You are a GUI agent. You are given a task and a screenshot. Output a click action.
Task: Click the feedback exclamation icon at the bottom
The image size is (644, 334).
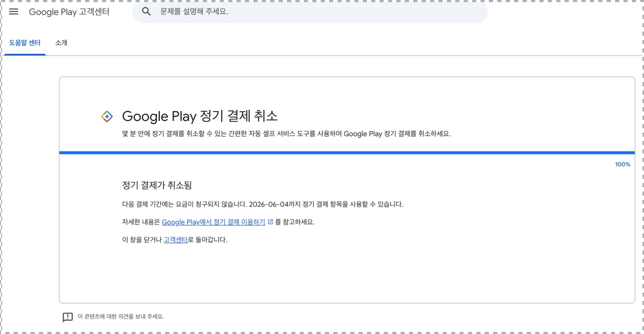pos(67,316)
